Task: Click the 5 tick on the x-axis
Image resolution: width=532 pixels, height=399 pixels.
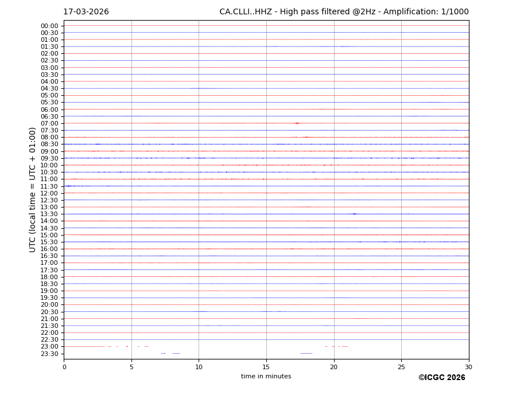Action: tap(131, 367)
